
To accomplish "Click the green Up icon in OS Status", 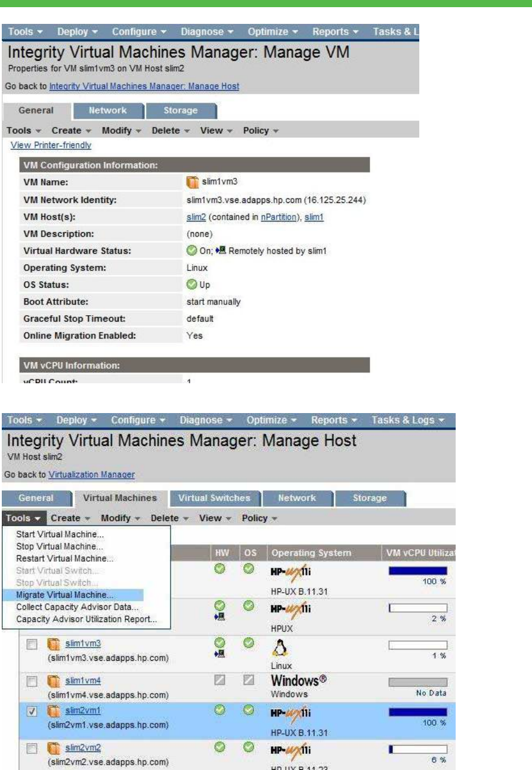I will tap(191, 285).
